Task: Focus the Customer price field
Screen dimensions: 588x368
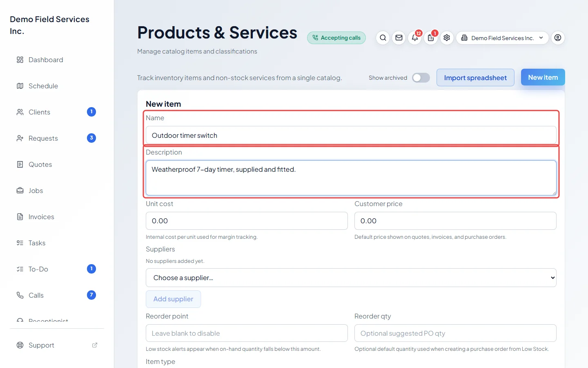Action: tap(455, 221)
